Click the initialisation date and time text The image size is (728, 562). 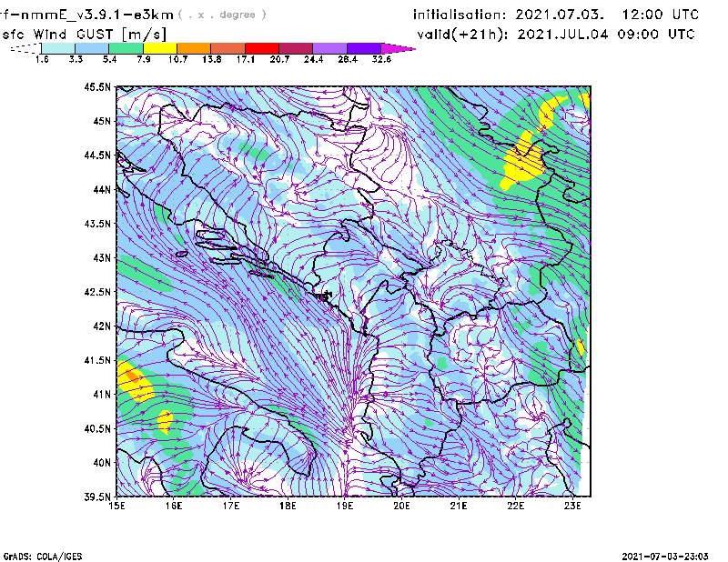556,15
